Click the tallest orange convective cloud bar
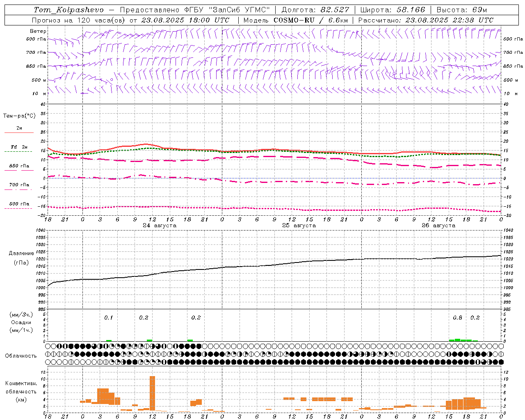Viewport: 525px width, 420px height. 153,393
